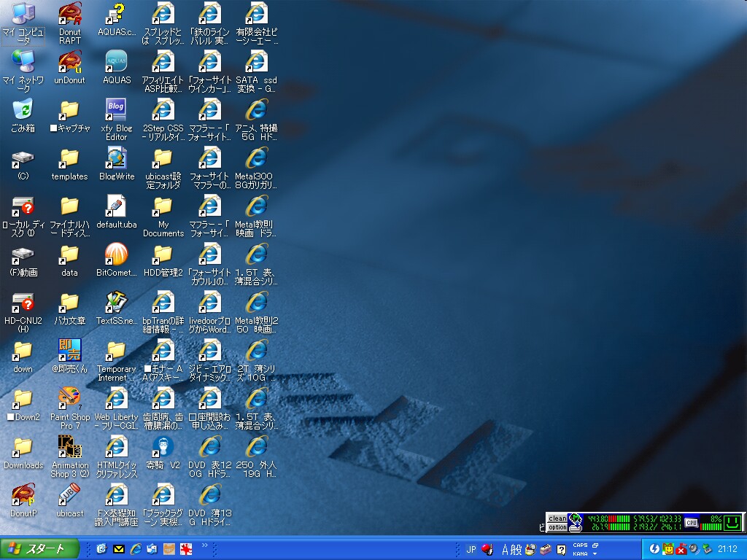Toggle the KANA lock indicator
Viewport: 747px width, 560px height.
580,553
